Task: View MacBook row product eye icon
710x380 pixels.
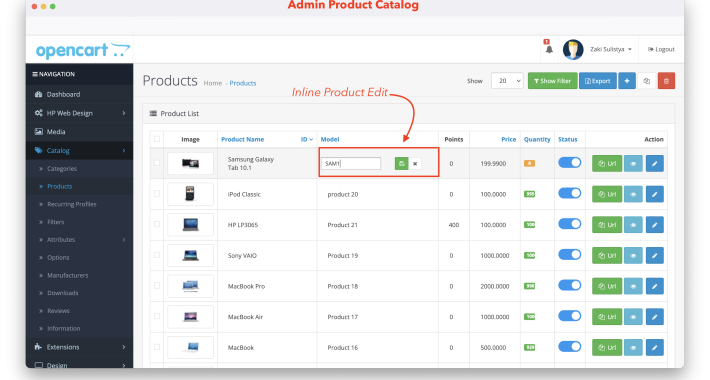Action: tap(633, 347)
